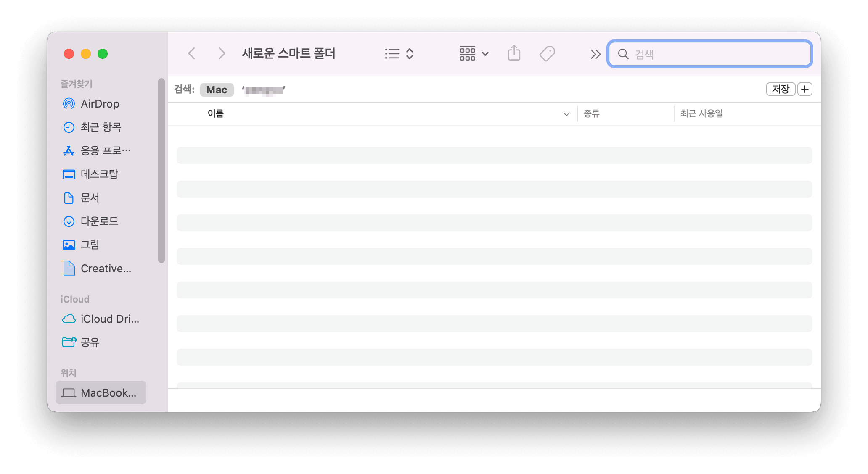Close window with the red button

[x=69, y=54]
